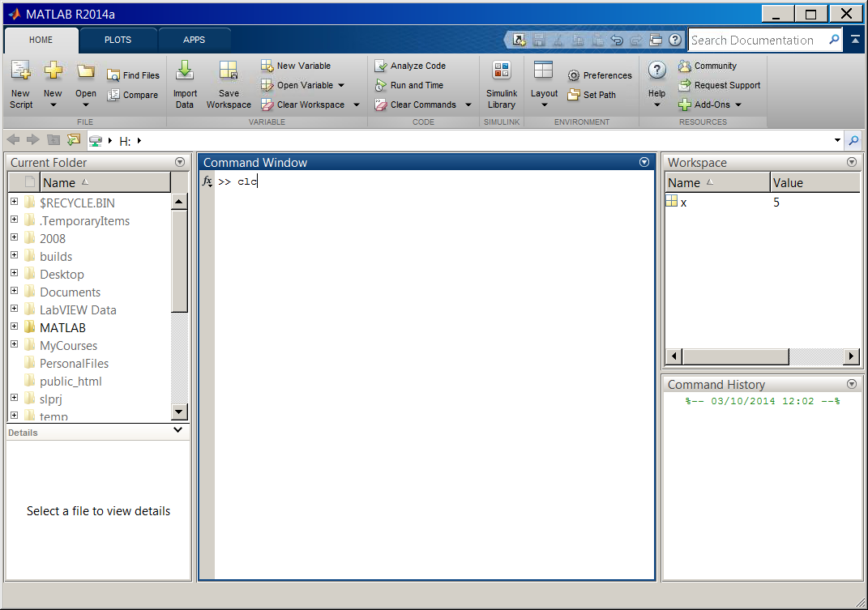Go back with the left arrow

click(13, 140)
